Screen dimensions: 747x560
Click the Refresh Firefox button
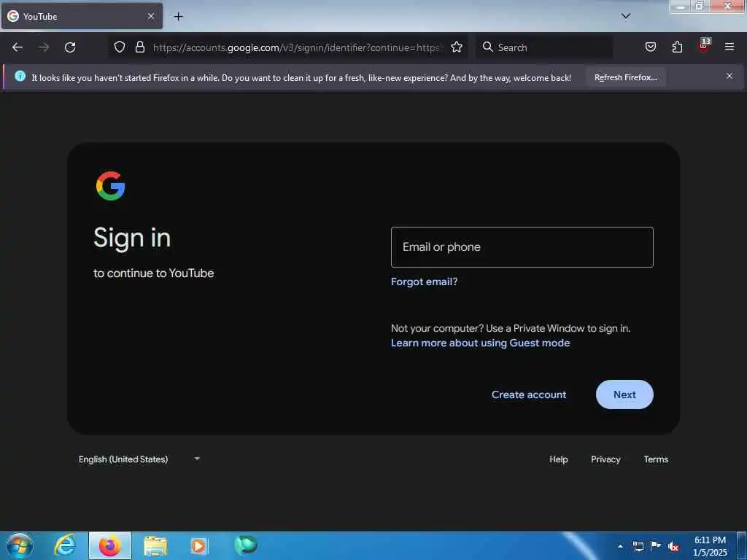tap(625, 77)
